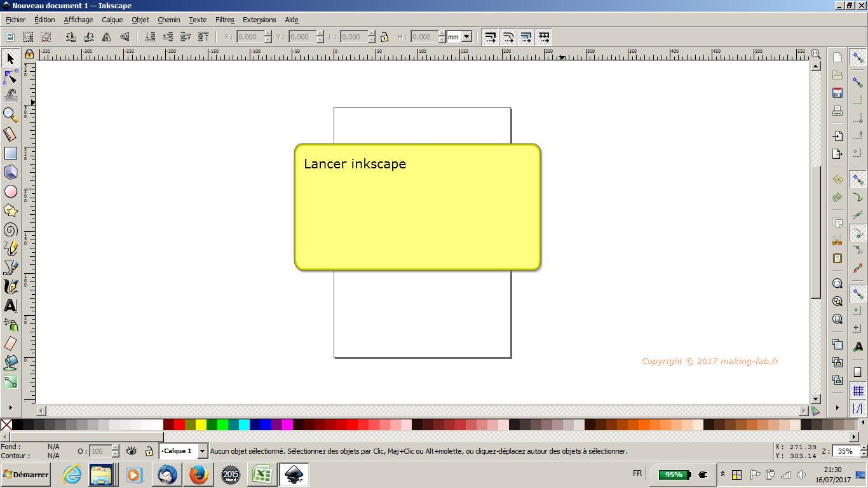
Task: Select the Rectangle tool
Action: click(10, 153)
